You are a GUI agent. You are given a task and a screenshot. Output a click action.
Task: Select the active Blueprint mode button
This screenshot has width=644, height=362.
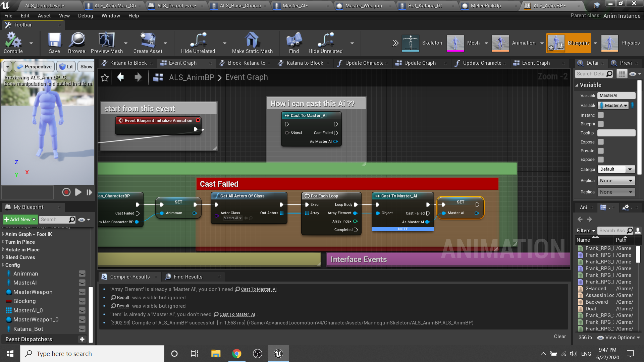point(569,43)
